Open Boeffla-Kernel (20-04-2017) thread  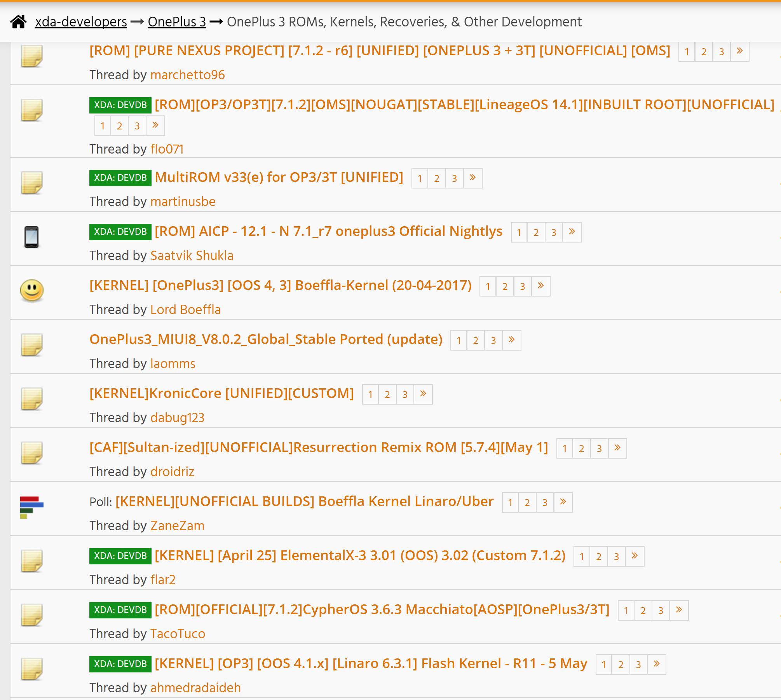280,285
